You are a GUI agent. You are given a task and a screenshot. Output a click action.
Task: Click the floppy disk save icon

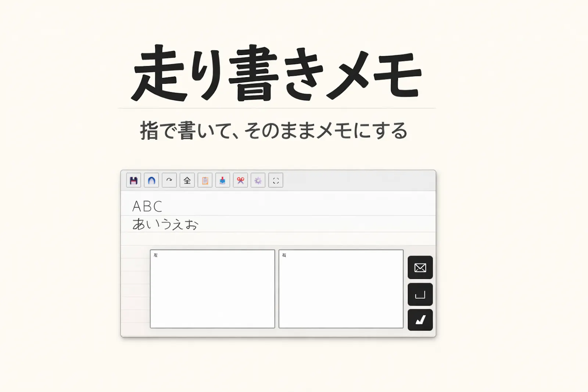pos(133,180)
